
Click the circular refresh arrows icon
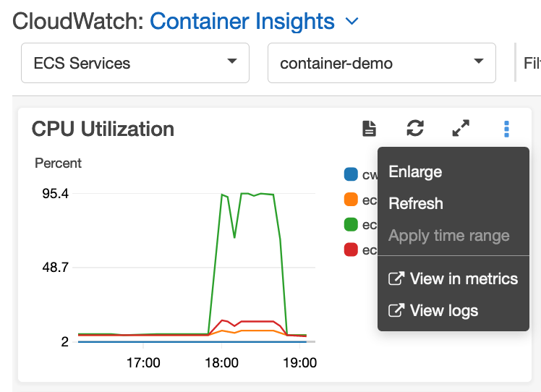pos(415,128)
